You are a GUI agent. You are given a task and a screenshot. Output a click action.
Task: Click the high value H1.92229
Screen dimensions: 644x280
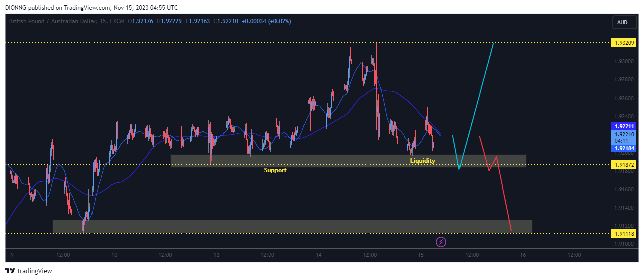[170, 21]
